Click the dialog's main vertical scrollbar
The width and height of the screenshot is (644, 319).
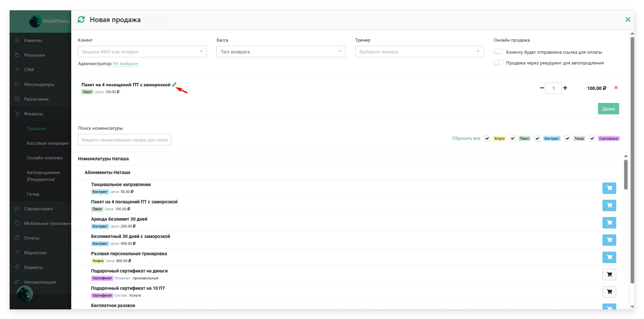[632, 160]
